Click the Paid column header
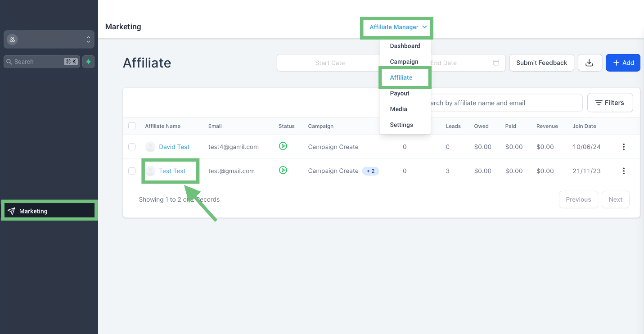The width and height of the screenshot is (644, 334). click(511, 126)
